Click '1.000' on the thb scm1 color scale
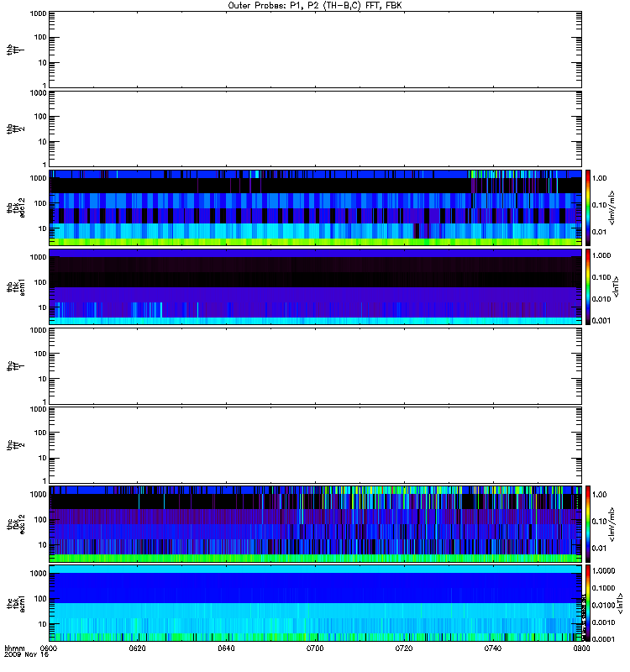 601,255
